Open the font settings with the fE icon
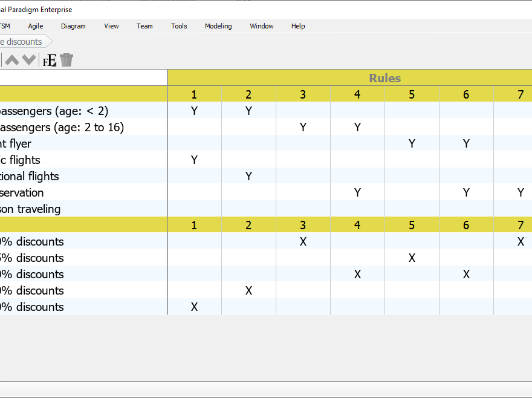The image size is (532, 398). 48,60
